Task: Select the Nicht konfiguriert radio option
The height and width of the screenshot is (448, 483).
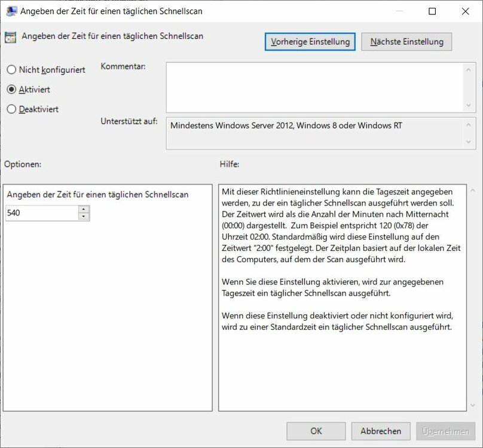Action: tap(11, 70)
